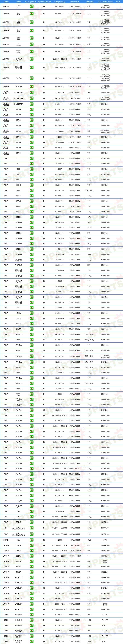Click fuel icon for Alfa Romeo Mito 0.9
The height and width of the screenshot is (644, 123).
coord(31,109)
